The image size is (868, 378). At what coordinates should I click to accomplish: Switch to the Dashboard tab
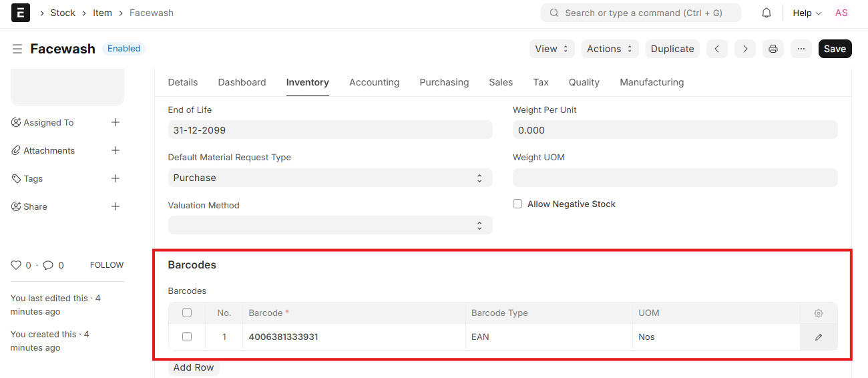[242, 82]
